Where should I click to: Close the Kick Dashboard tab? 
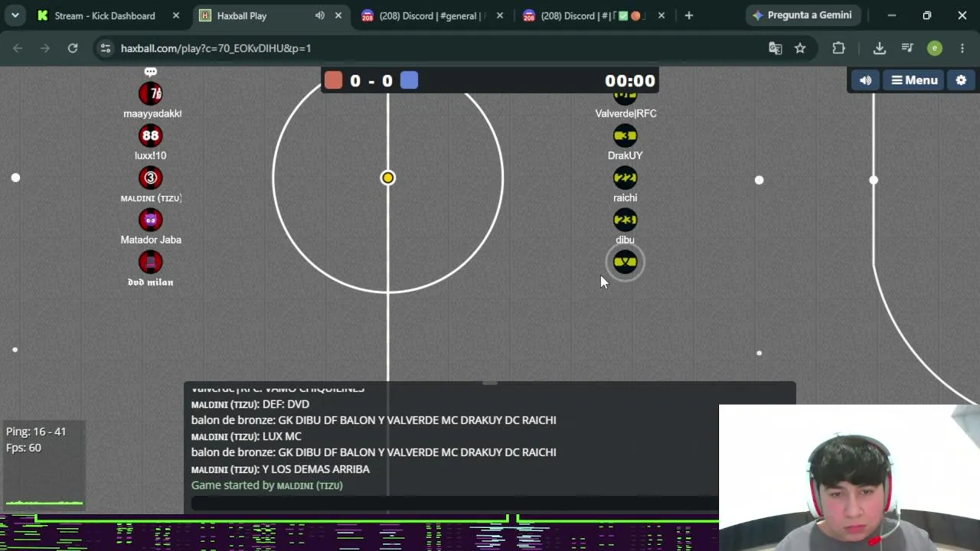click(176, 15)
